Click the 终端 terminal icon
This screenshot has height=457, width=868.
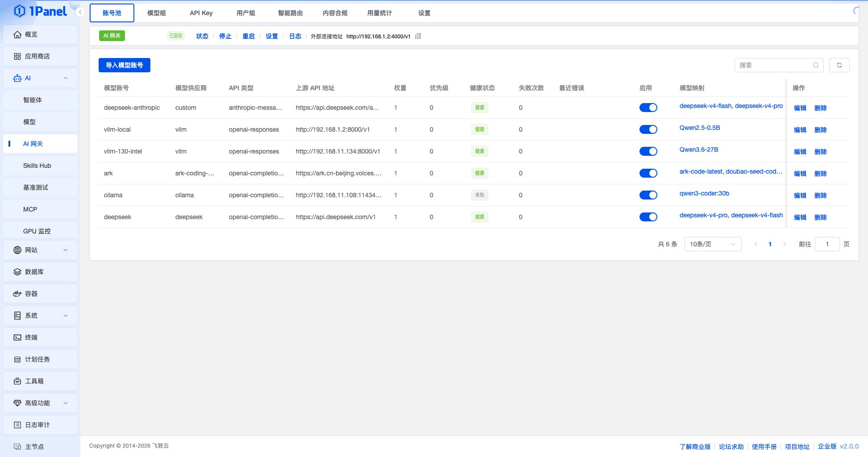17,337
